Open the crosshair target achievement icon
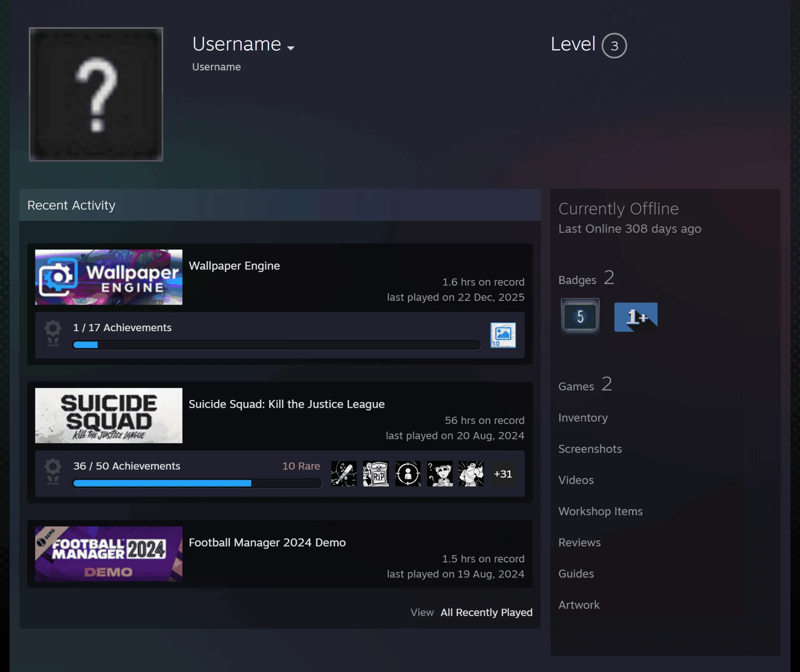 pyautogui.click(x=408, y=474)
